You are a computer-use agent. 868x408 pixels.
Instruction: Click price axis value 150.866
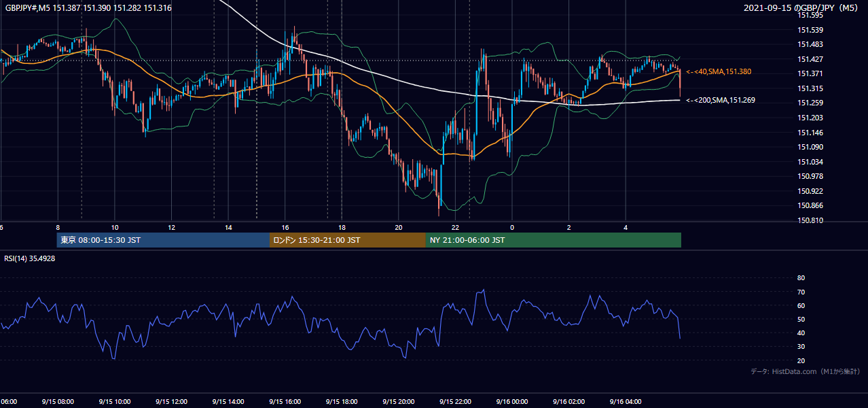[810, 205]
